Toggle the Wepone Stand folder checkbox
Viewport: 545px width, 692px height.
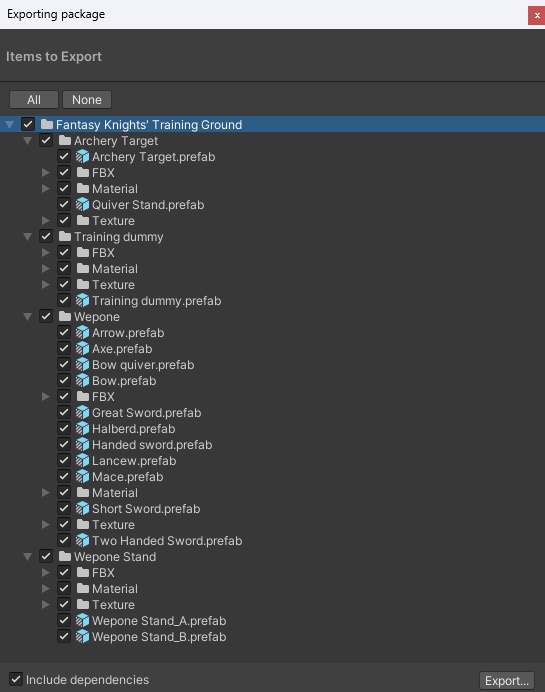pyautogui.click(x=46, y=556)
